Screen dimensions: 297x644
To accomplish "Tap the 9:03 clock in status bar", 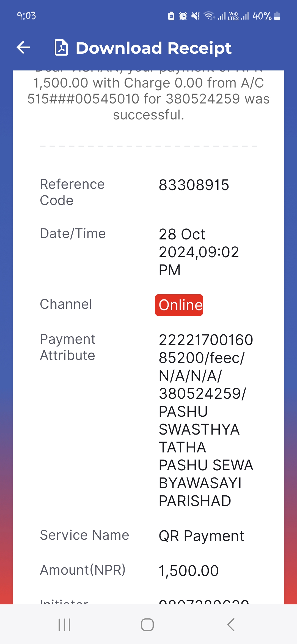I will [26, 16].
